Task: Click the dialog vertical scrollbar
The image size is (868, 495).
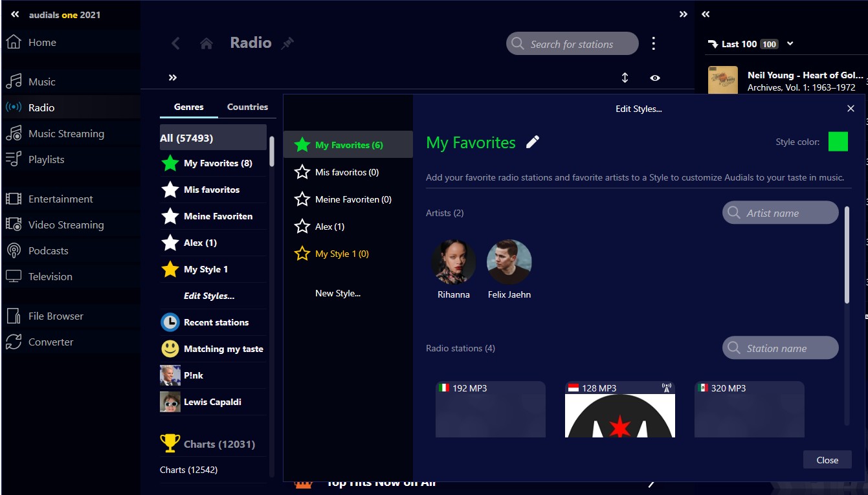Action: click(x=847, y=254)
